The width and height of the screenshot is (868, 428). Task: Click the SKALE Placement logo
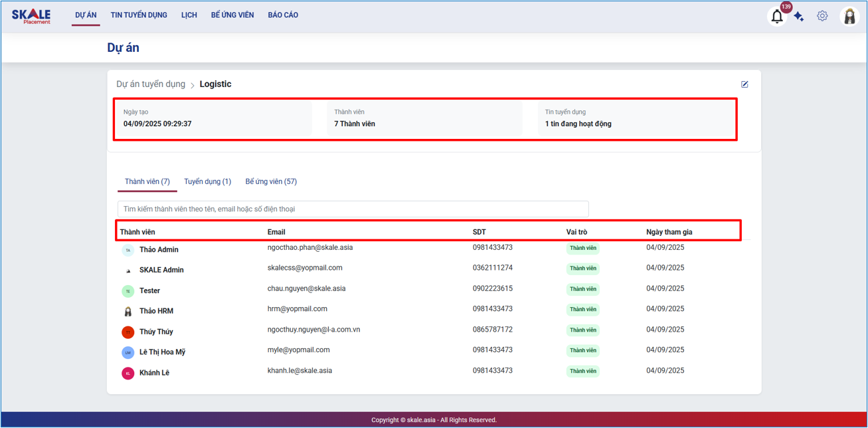point(31,16)
